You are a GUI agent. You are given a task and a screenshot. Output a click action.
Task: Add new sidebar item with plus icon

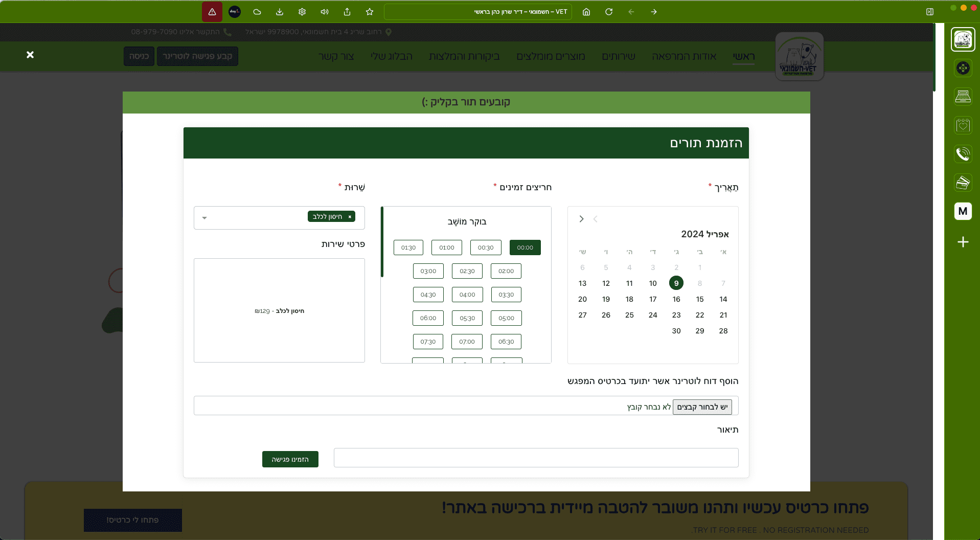[963, 242]
